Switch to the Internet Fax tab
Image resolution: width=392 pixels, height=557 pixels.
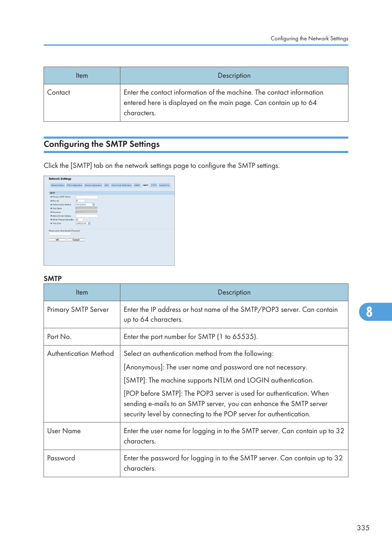(x=164, y=185)
